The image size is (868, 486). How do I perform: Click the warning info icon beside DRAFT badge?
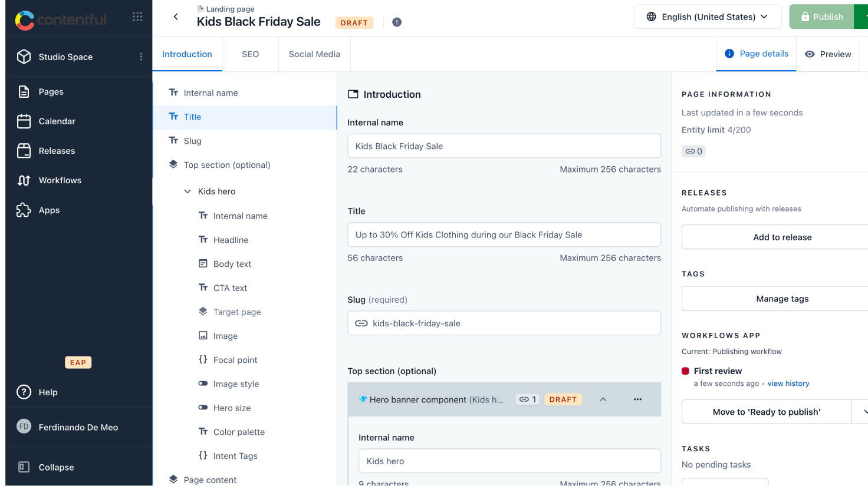[x=397, y=22]
